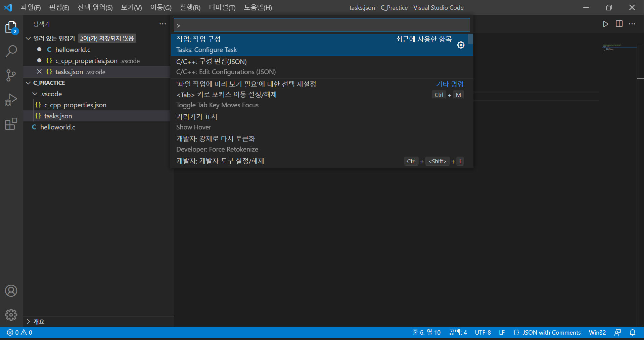
Task: Select 개발자: 개발자 도구 설정/해제 command
Action: click(322, 161)
